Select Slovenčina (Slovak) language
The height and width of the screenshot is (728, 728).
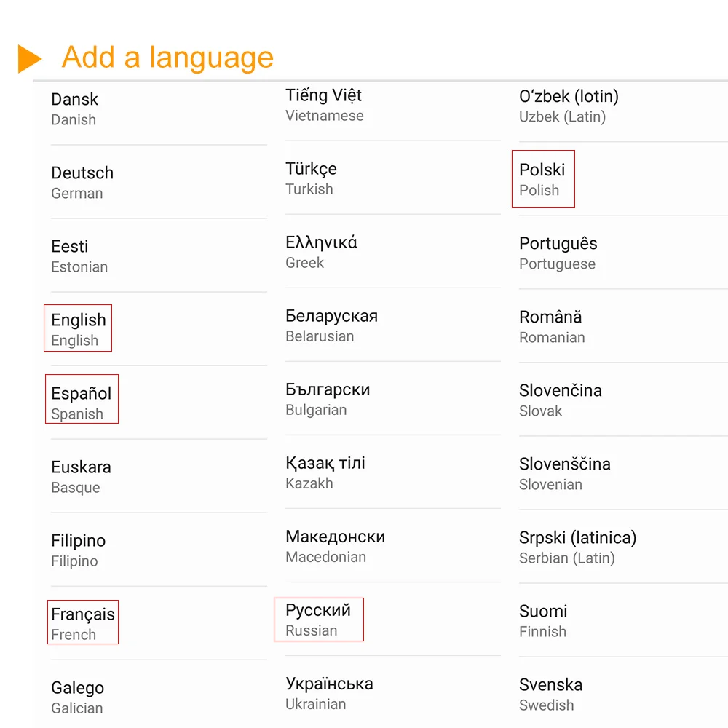tap(623, 400)
